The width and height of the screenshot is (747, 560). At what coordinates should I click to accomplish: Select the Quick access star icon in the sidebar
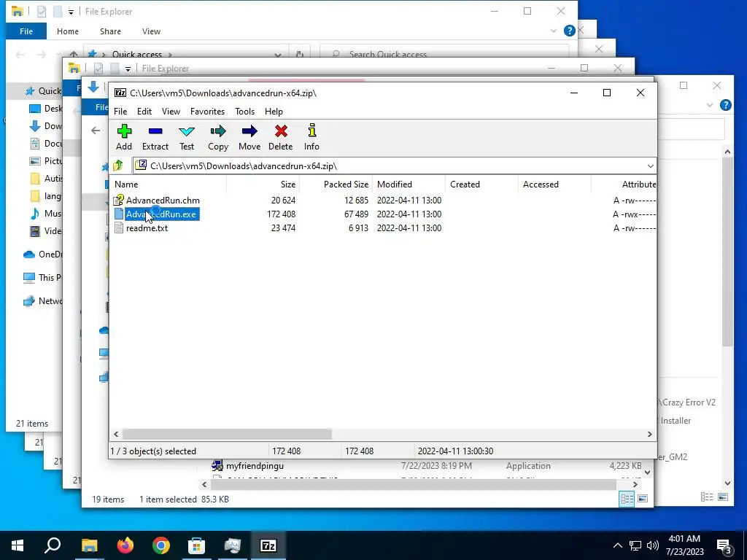point(30,91)
